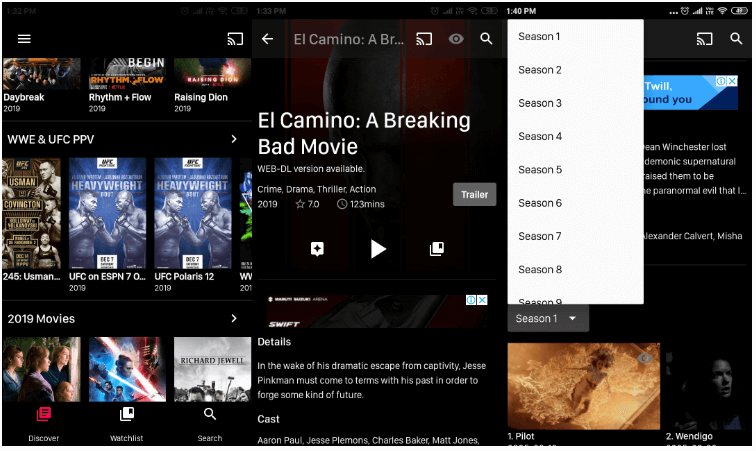The image size is (756, 451).
Task: Open Raising Dion show thumbnail
Action: (212, 74)
